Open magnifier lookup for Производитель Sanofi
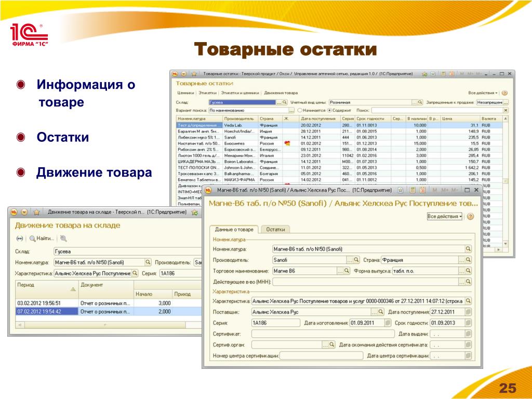Screen dimensions: 532x399 click(x=356, y=260)
